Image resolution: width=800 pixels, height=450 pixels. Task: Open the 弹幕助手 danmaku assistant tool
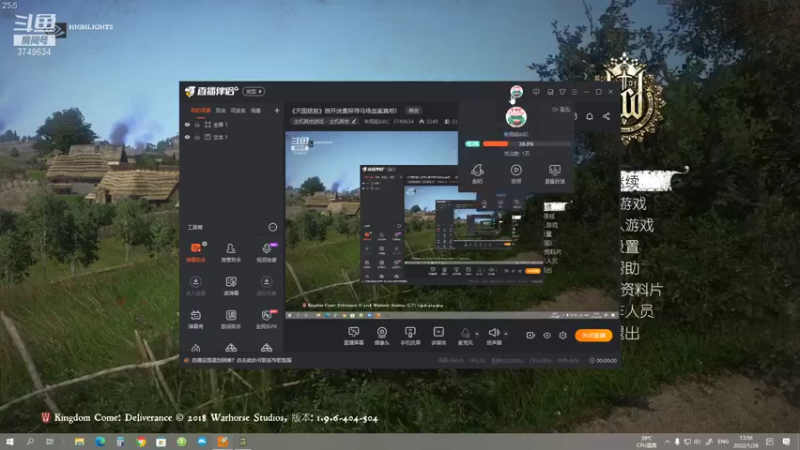pos(195,253)
